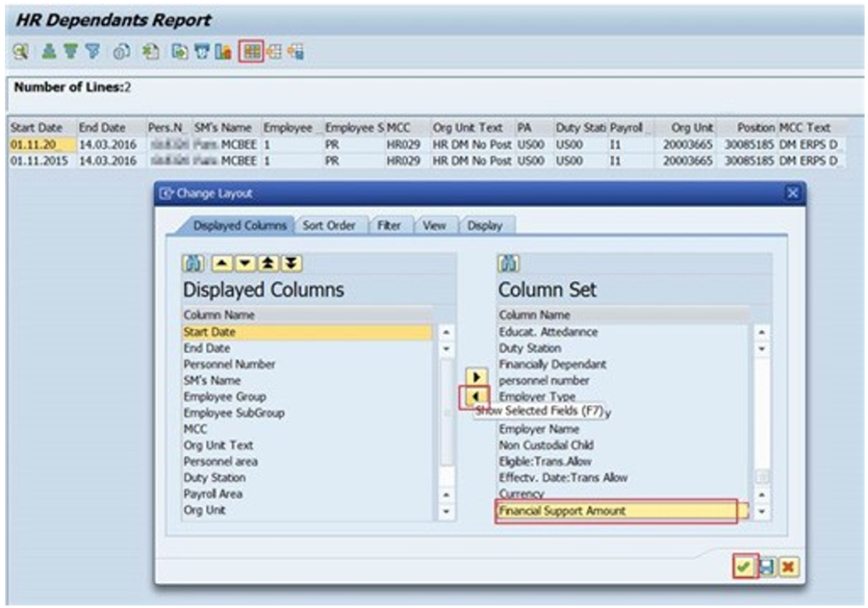
Task: Click the Information icon in toolbar
Action: tap(122, 52)
